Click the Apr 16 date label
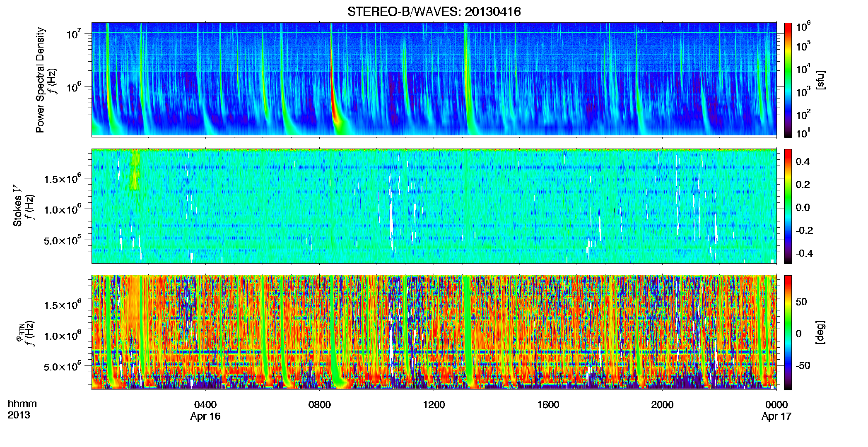The image size is (868, 447). [x=205, y=416]
